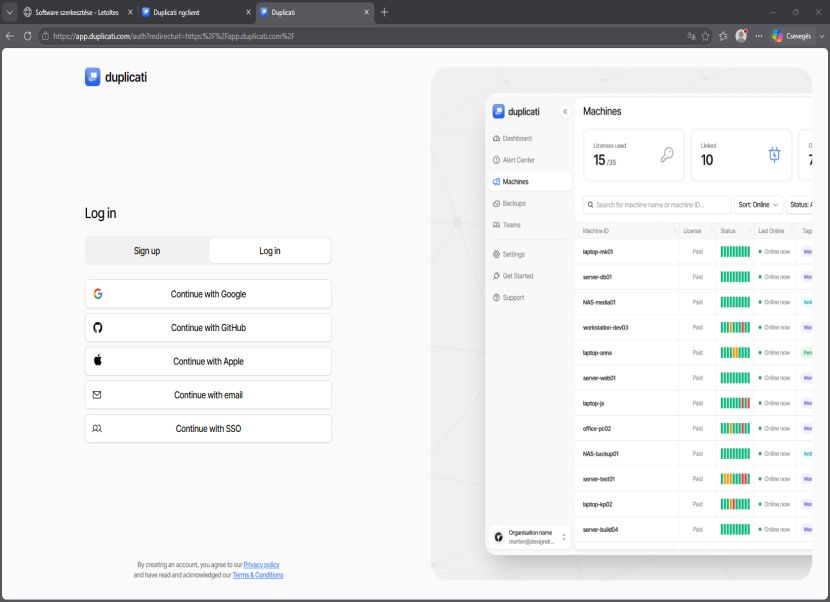Click the duplicati logo at the top left of the page
830x602 pixels.
[116, 77]
